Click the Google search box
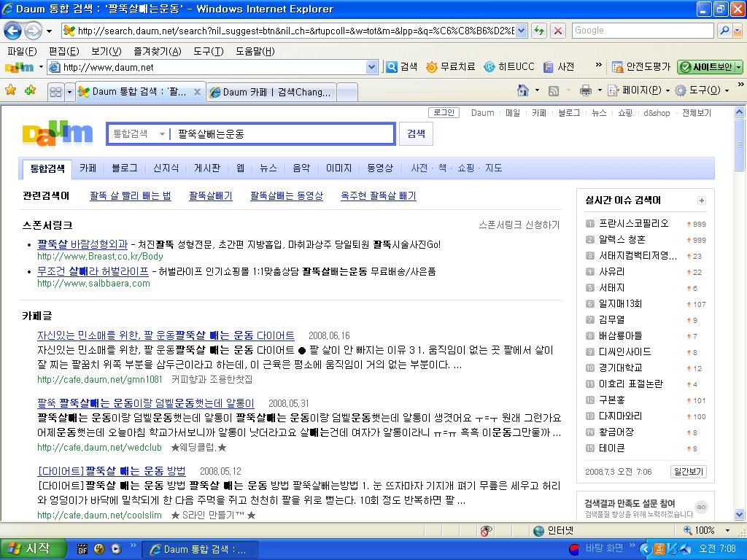This screenshot has width=747, height=560. click(x=643, y=31)
